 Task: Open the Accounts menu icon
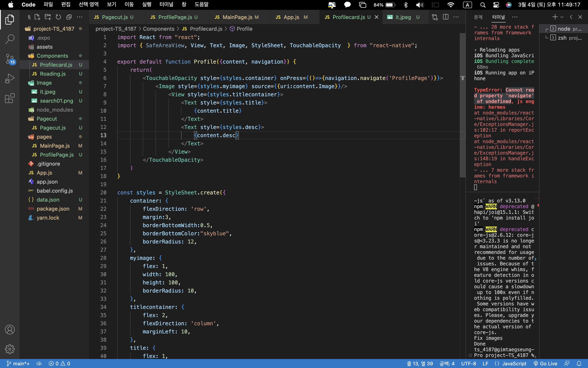click(10, 330)
